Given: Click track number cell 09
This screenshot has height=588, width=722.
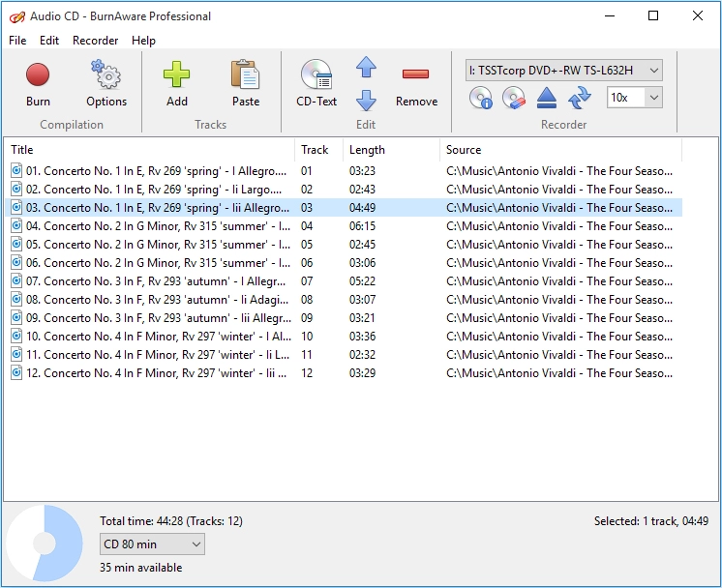Looking at the screenshot, I should 307,318.
